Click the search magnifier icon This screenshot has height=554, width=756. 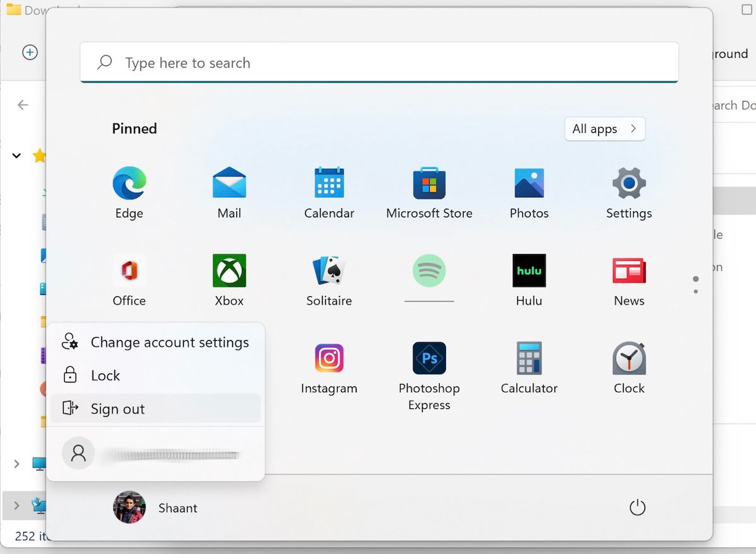pos(105,62)
